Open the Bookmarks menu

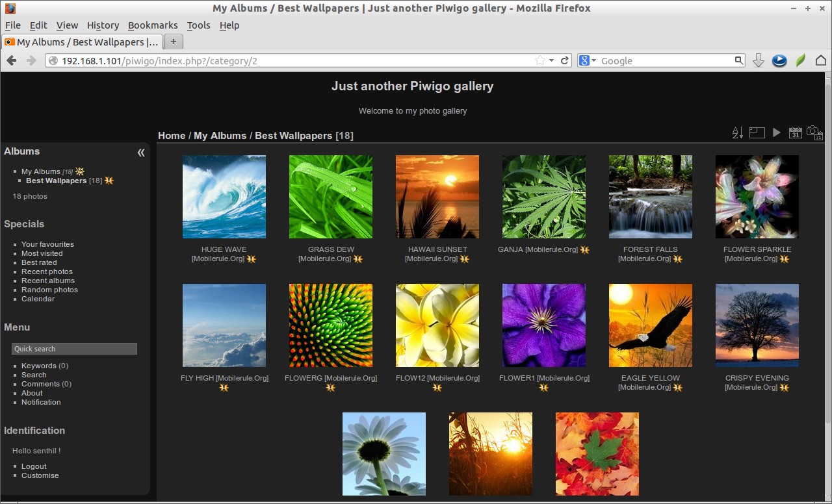(153, 25)
